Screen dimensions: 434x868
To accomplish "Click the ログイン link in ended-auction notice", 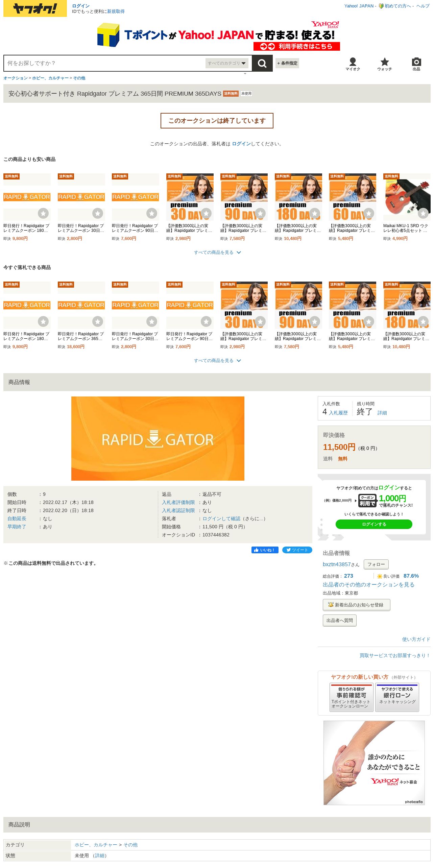I will 241,144.
